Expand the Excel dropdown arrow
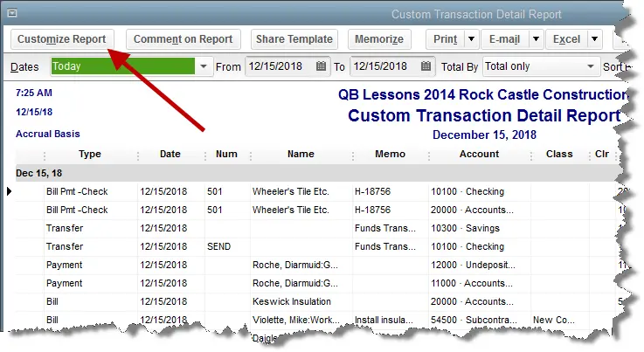644x352 pixels. coord(594,39)
